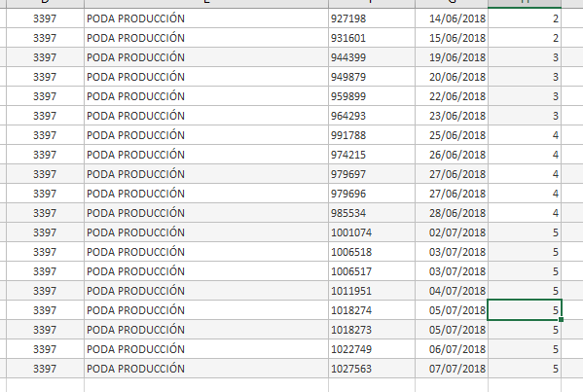Click date cell 07/07/2018

coord(452,369)
